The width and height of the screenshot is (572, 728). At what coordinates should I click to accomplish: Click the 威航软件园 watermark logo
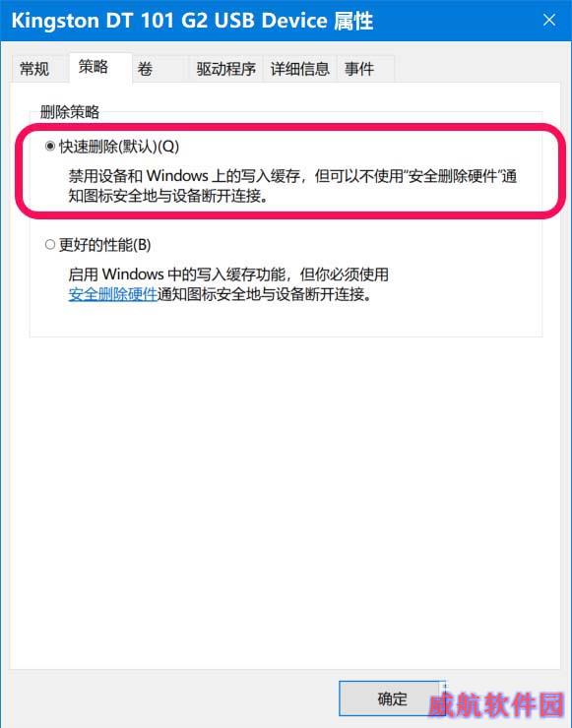point(496,705)
